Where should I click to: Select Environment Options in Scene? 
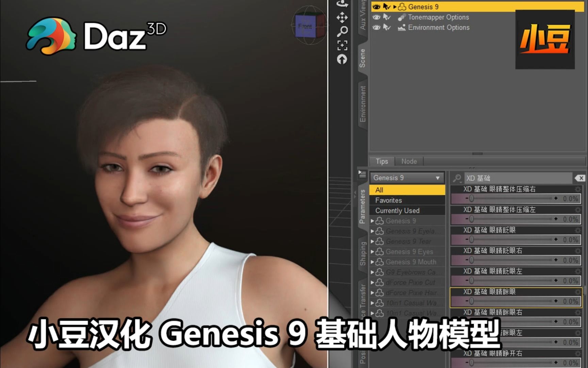439,27
